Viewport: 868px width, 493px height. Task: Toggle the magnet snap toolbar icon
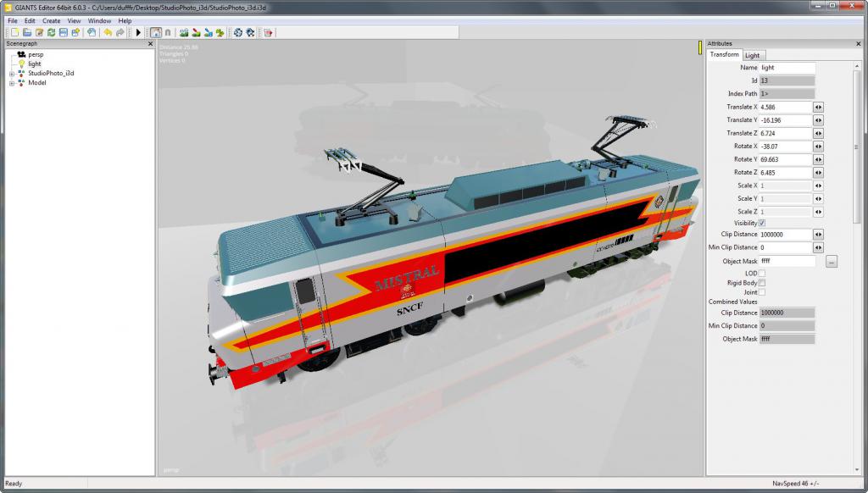click(168, 33)
